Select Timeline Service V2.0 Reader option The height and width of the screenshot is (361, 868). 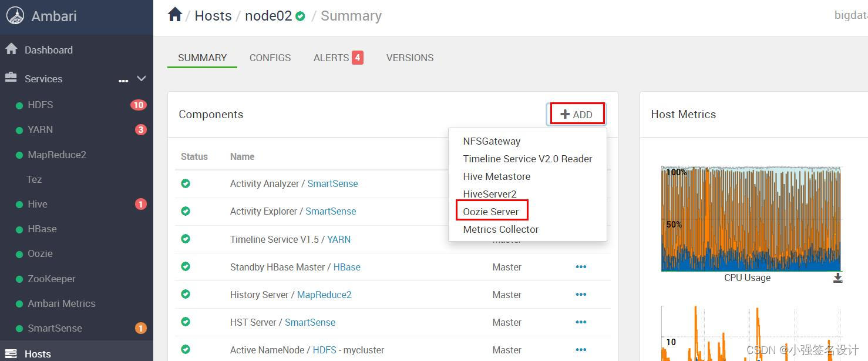[x=527, y=159]
